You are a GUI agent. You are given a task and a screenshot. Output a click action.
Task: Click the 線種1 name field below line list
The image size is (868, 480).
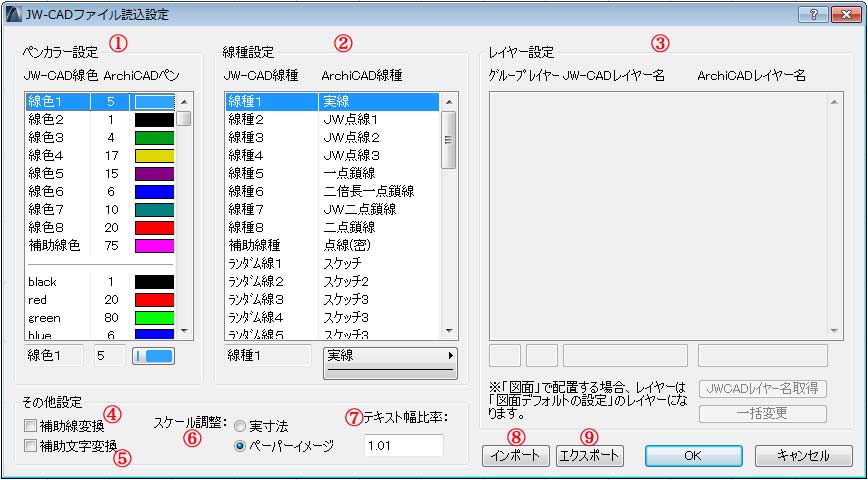pyautogui.click(x=268, y=355)
